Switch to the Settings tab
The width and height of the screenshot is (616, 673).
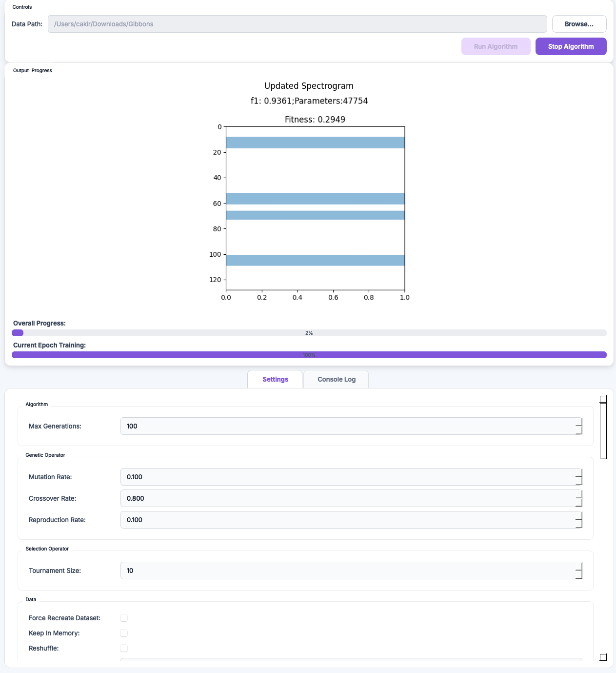275,379
